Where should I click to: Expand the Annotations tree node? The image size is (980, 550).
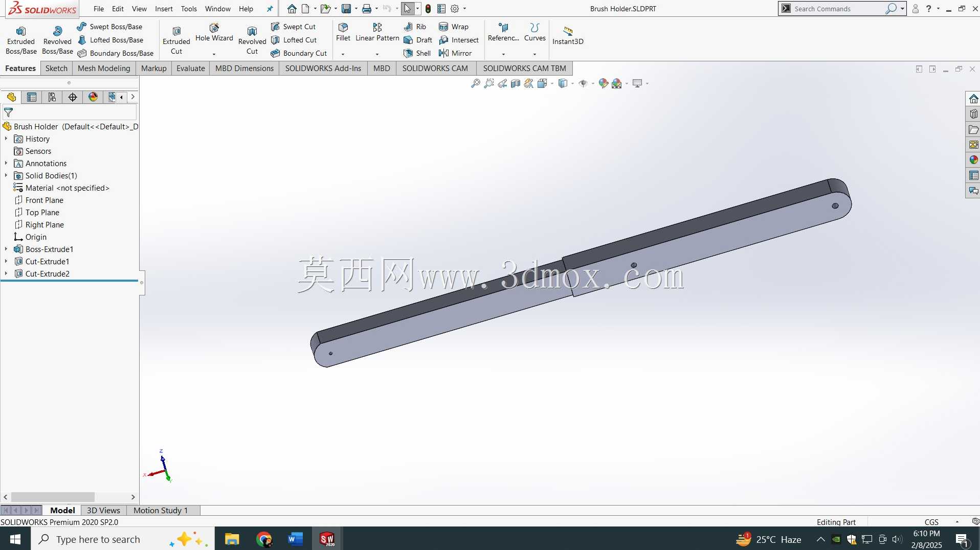pos(6,163)
